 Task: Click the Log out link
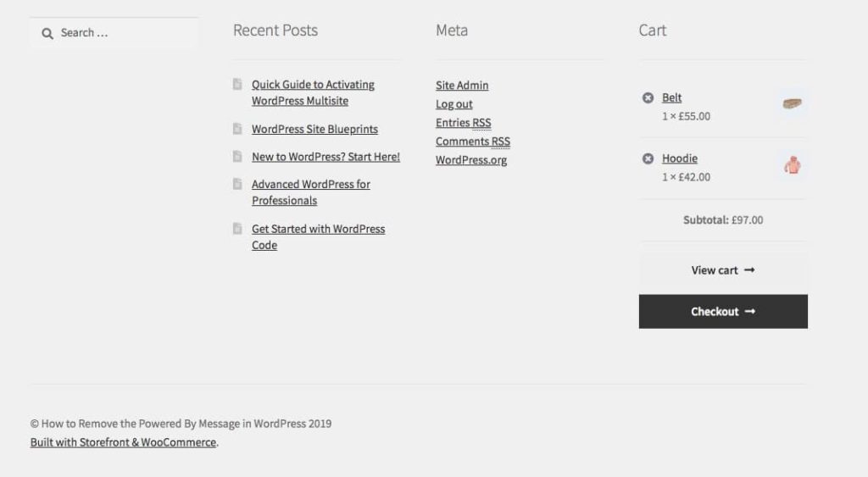[x=454, y=104]
